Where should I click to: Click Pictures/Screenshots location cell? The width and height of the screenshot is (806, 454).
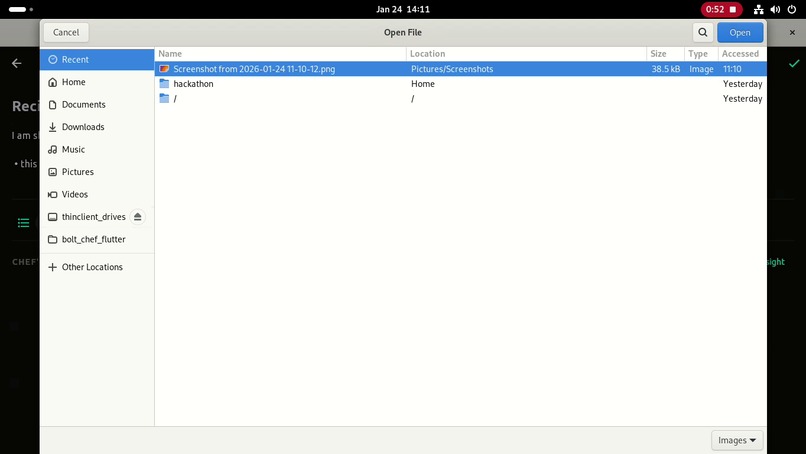pos(452,69)
